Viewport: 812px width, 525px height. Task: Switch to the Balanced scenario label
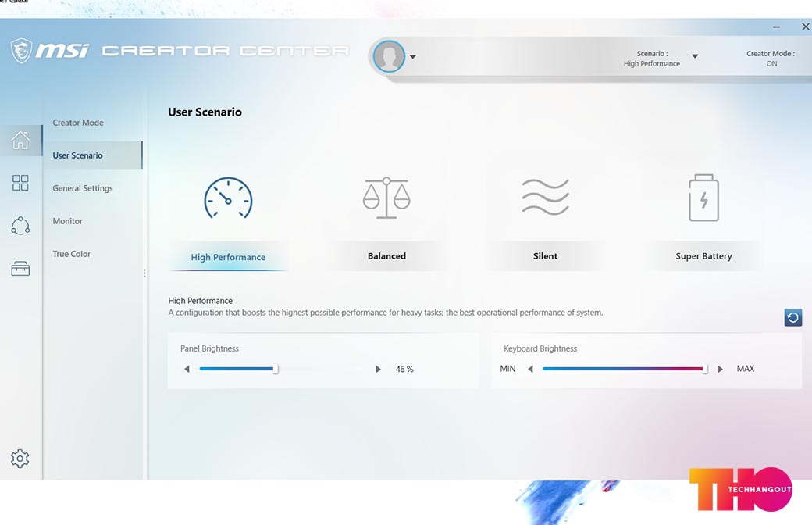pos(386,256)
